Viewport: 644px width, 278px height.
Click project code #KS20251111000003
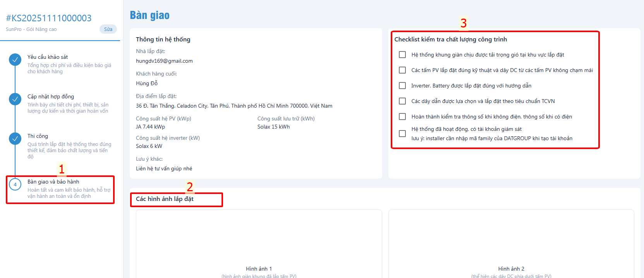(x=49, y=18)
